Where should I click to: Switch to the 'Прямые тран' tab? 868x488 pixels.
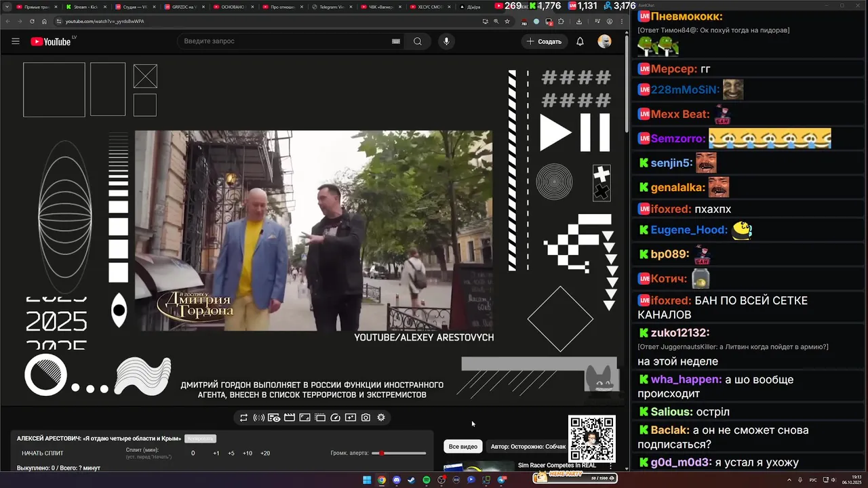click(x=37, y=7)
